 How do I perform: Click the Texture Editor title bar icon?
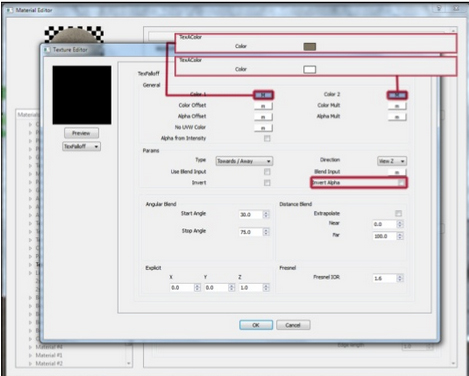pyautogui.click(x=47, y=50)
